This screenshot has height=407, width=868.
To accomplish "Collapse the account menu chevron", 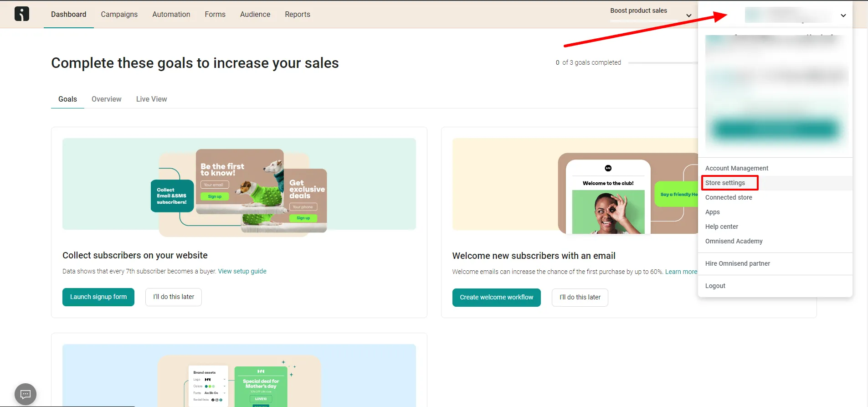I will 843,15.
